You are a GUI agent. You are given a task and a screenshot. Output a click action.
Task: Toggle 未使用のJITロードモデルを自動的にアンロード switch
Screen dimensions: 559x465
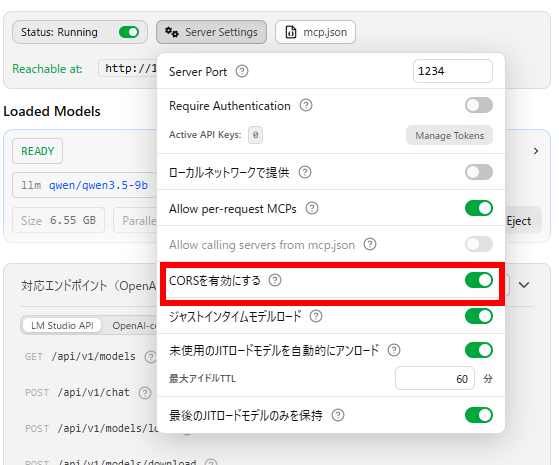[x=479, y=350]
